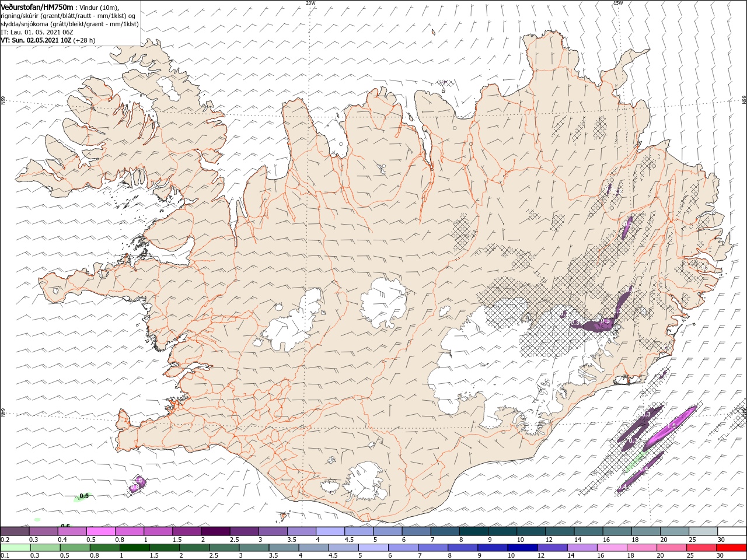Select the teal 12 snow legend swatch

[x=559, y=531]
